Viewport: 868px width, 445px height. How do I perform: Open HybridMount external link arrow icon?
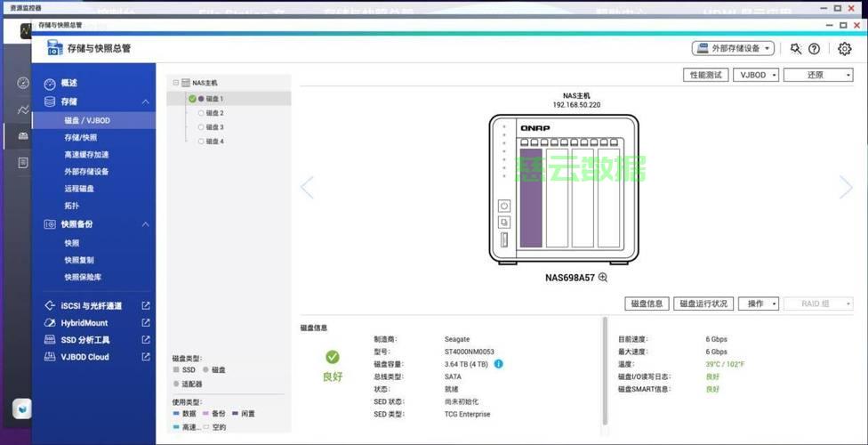point(146,322)
